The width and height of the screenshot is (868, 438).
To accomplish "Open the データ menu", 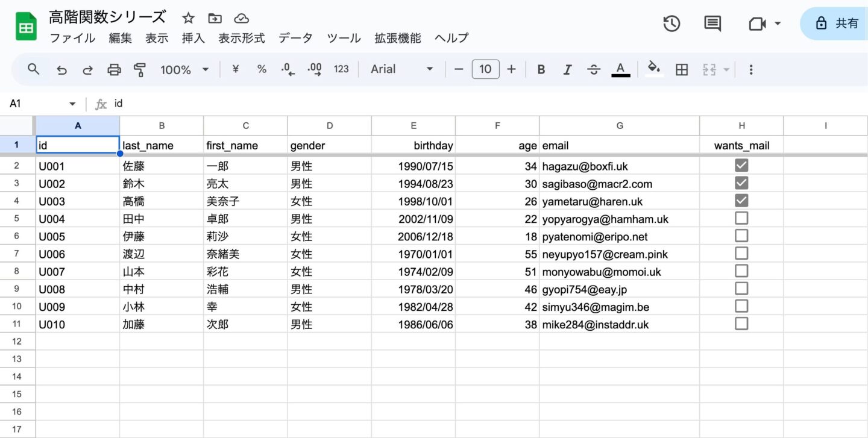I will click(295, 38).
